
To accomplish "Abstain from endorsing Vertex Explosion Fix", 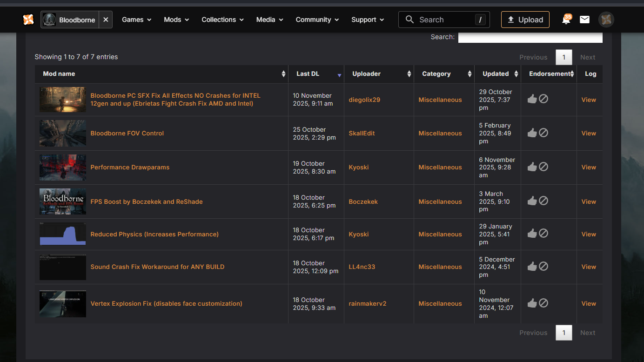I will tap(543, 303).
